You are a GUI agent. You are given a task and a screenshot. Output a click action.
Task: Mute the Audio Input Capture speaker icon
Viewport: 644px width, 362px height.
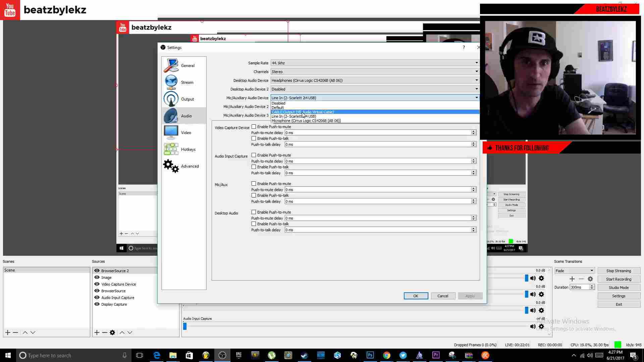[533, 326]
